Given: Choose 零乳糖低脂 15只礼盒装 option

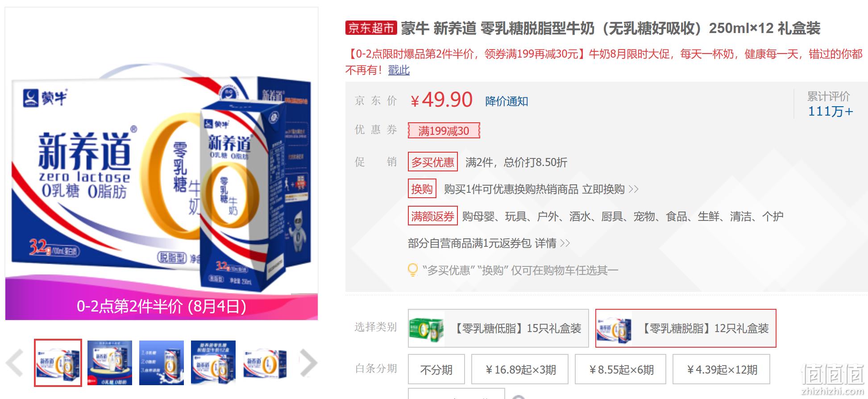Looking at the screenshot, I should point(498,328).
